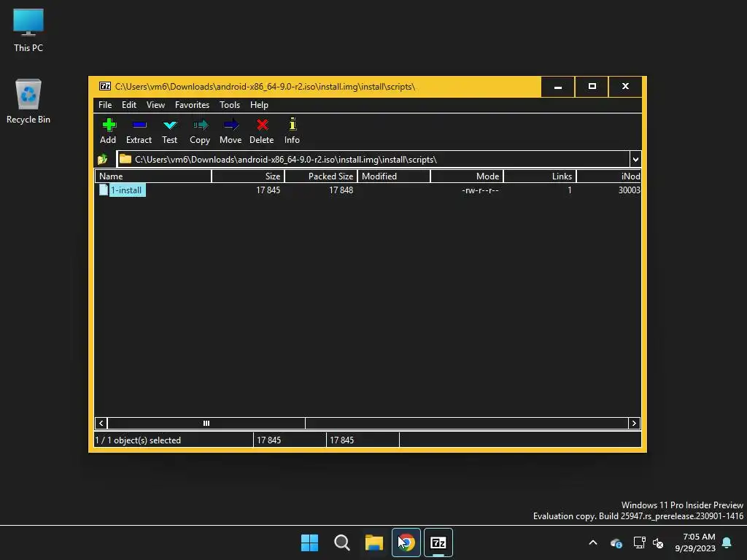This screenshot has width=747, height=560.
Task: Click the address bar path field
Action: tap(373, 160)
